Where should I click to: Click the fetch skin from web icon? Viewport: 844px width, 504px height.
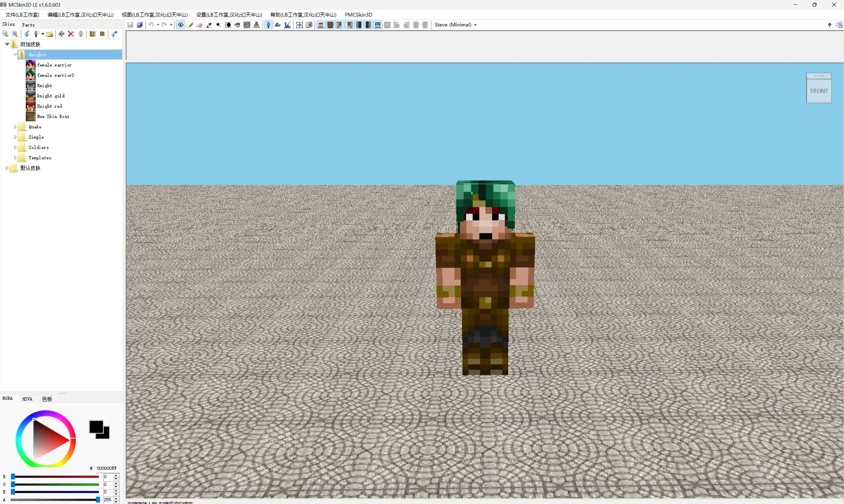(x=115, y=34)
